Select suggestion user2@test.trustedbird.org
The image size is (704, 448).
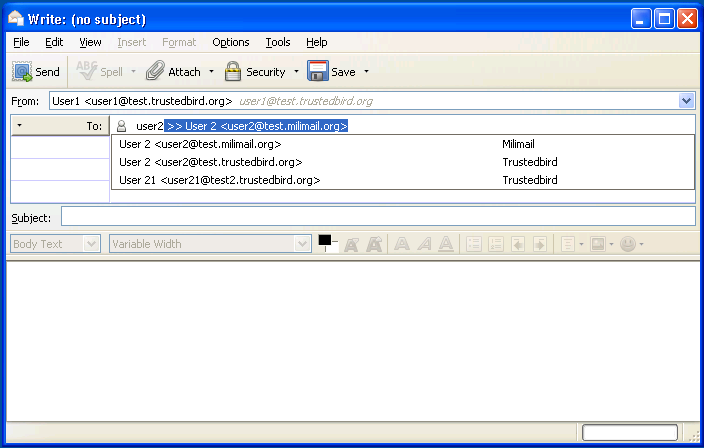pyautogui.click(x=403, y=162)
